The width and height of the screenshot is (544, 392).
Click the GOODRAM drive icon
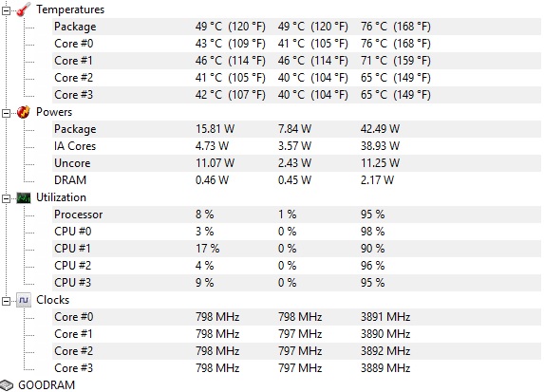pyautogui.click(x=7, y=385)
